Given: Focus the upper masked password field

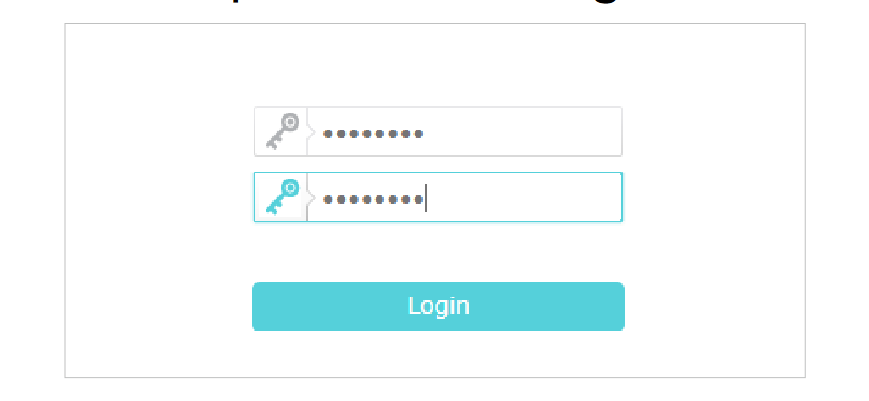Looking at the screenshot, I should coord(438,132).
